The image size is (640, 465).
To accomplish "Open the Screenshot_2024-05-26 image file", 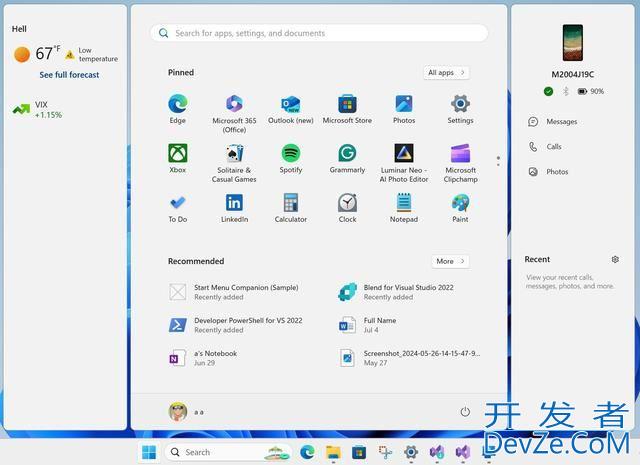I will click(409, 358).
